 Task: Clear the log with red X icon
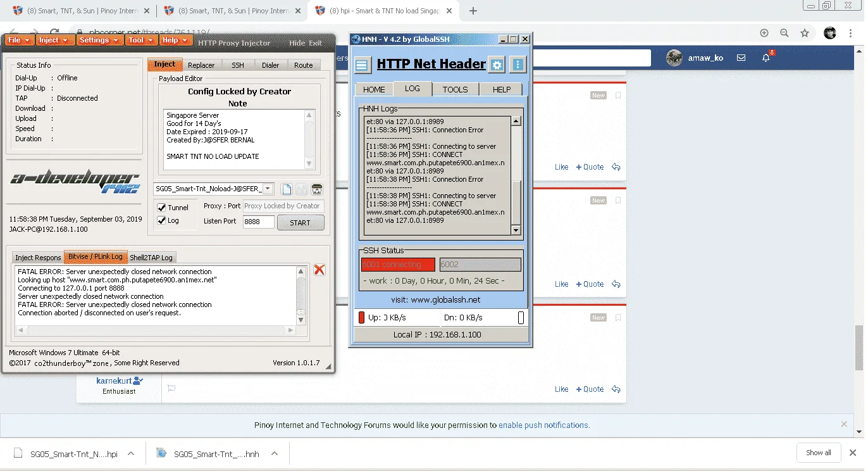coord(319,270)
